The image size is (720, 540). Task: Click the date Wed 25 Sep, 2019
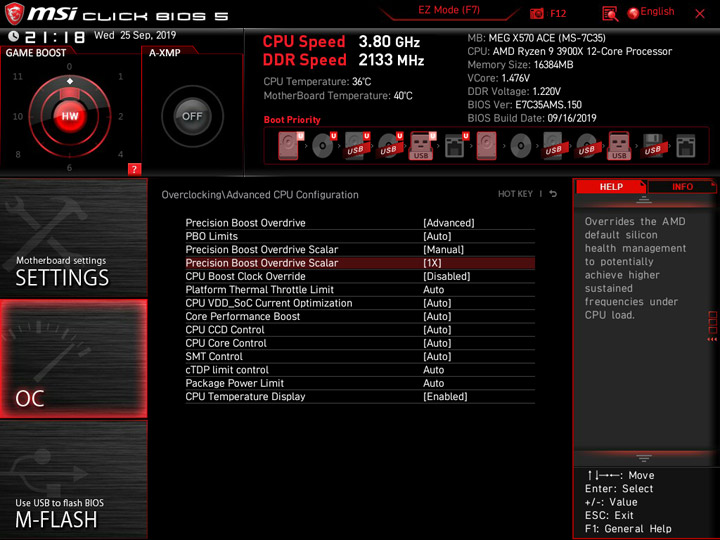(135, 35)
